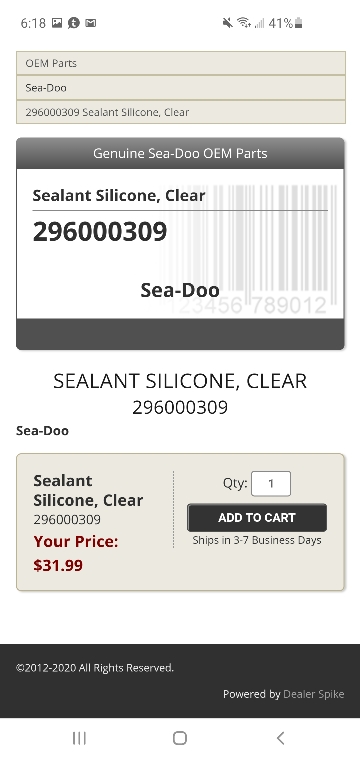
Task: Click the ADD TO CART button
Action: point(257,518)
